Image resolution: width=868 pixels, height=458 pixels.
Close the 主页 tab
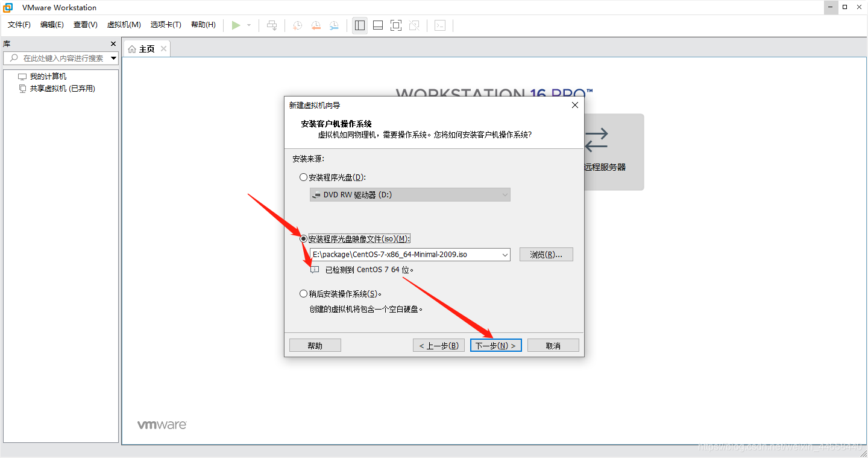click(x=163, y=49)
